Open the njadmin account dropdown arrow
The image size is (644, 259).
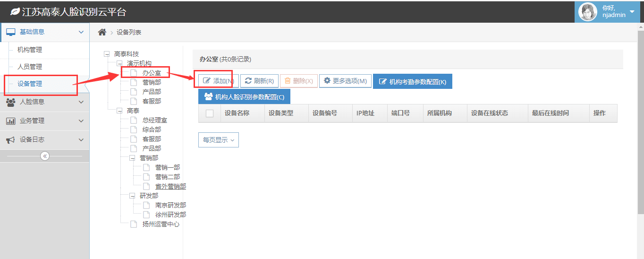(x=633, y=11)
